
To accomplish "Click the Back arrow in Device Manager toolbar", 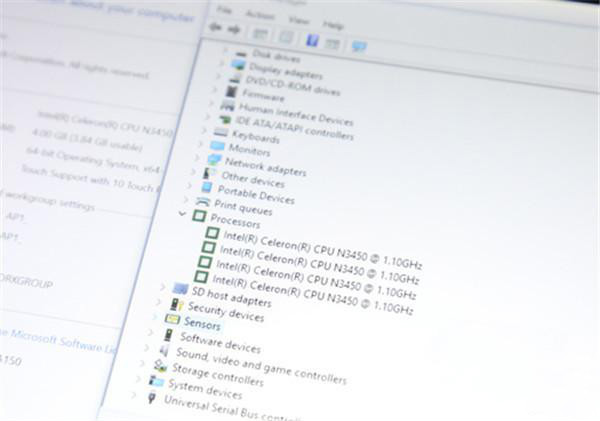I will (215, 27).
